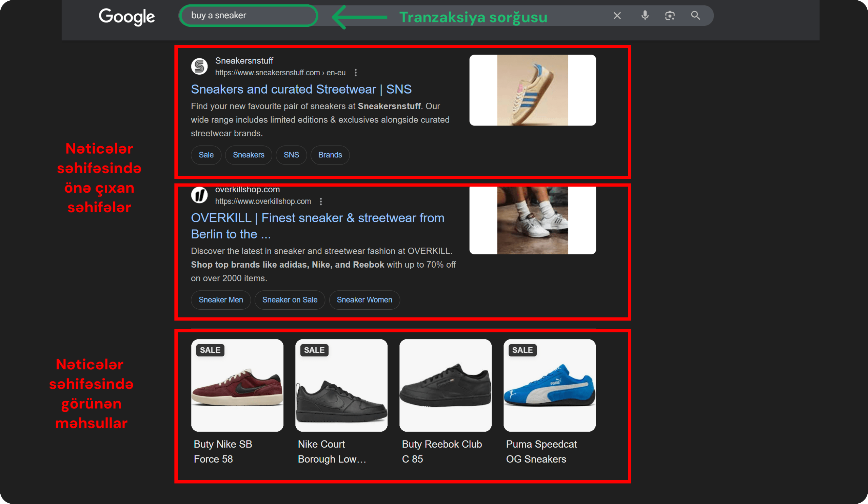Select the 'Sneaker on Sale' chip

coord(290,300)
